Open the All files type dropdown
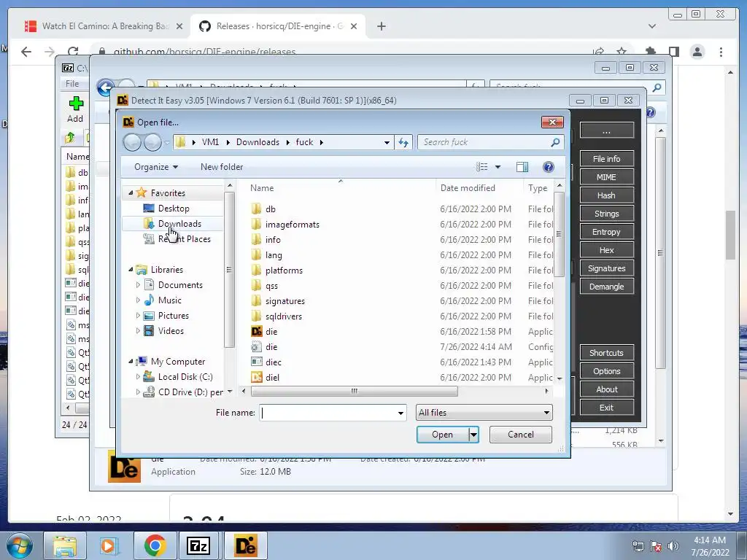Screen dimensions: 747x560 point(484,413)
